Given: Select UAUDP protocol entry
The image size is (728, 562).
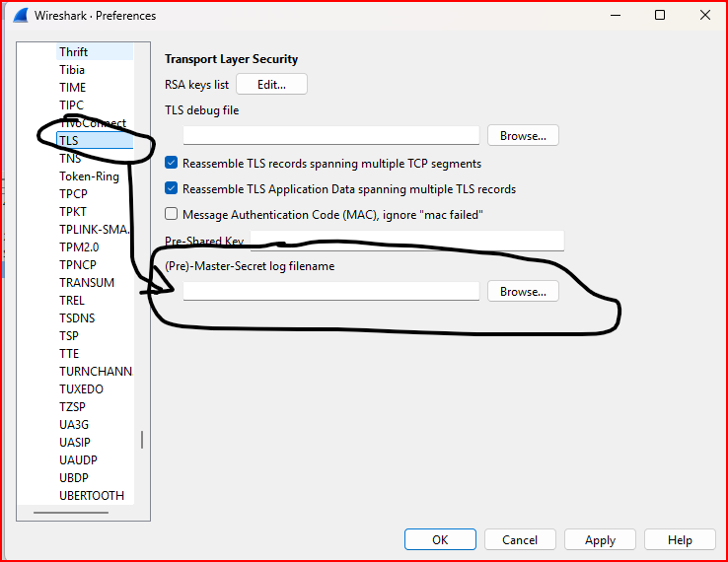Looking at the screenshot, I should (78, 459).
